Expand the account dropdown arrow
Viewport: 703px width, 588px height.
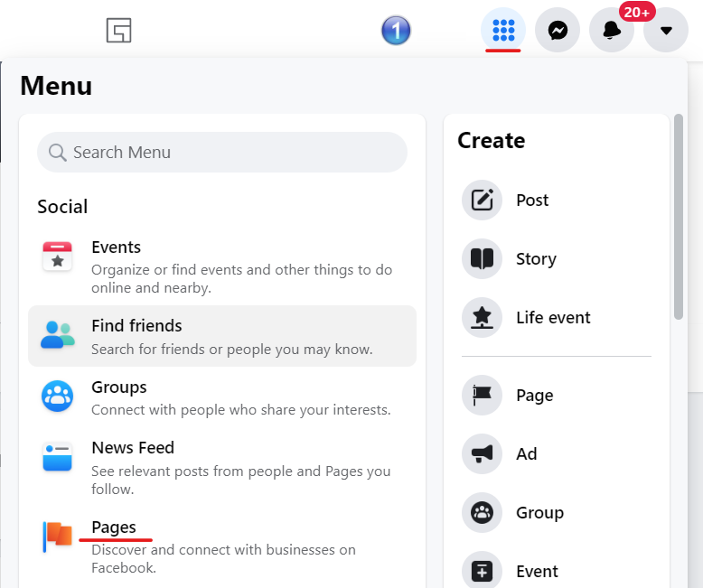[666, 31]
